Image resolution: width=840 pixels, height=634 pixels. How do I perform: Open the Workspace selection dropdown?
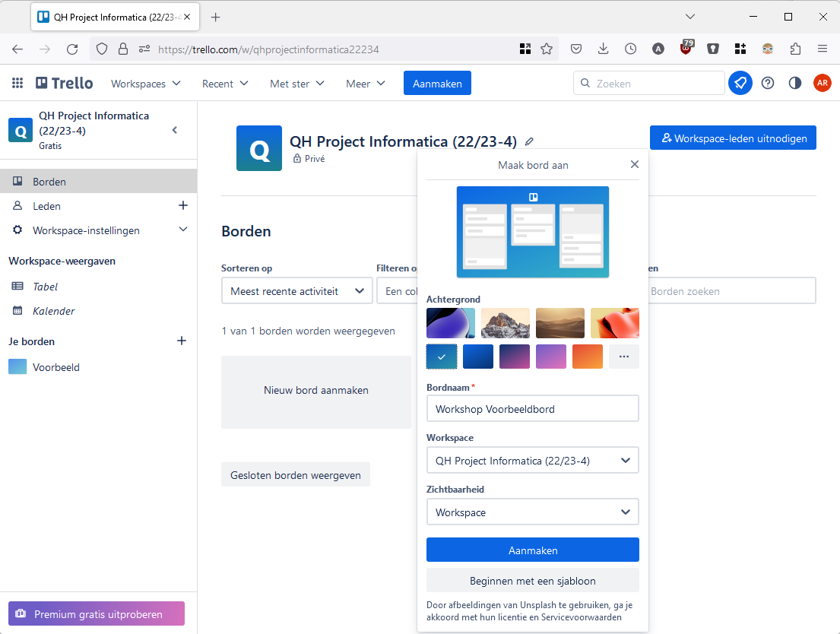(x=532, y=461)
